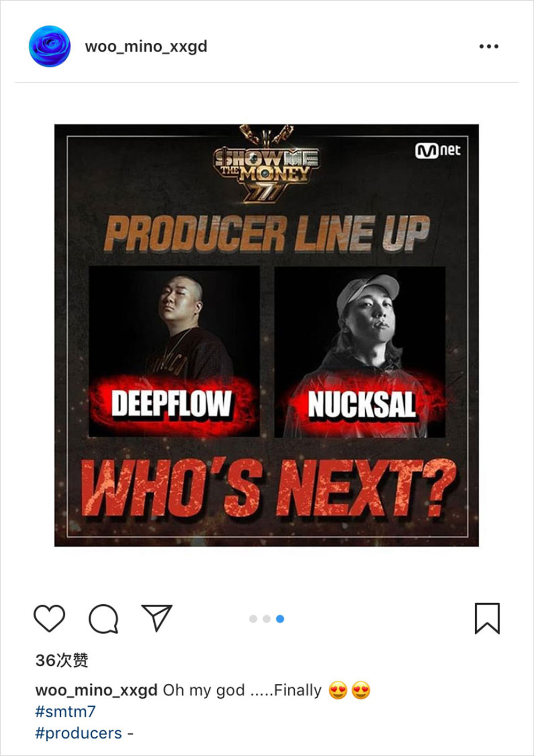View the 36 likes list

[x=61, y=660]
